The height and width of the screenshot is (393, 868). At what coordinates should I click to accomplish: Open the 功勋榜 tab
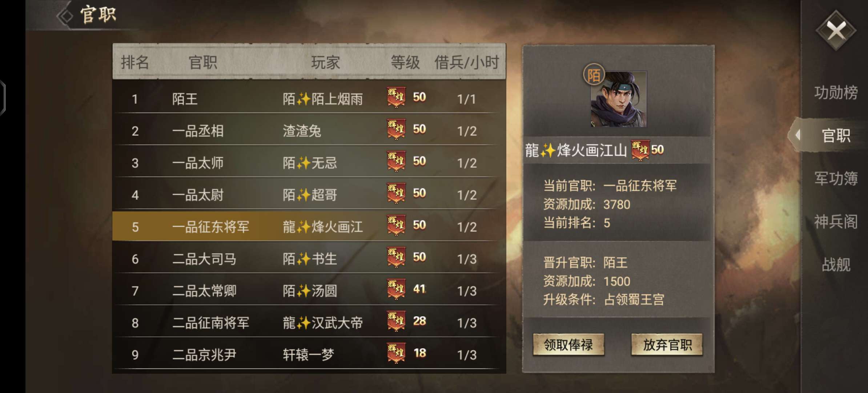click(x=836, y=92)
